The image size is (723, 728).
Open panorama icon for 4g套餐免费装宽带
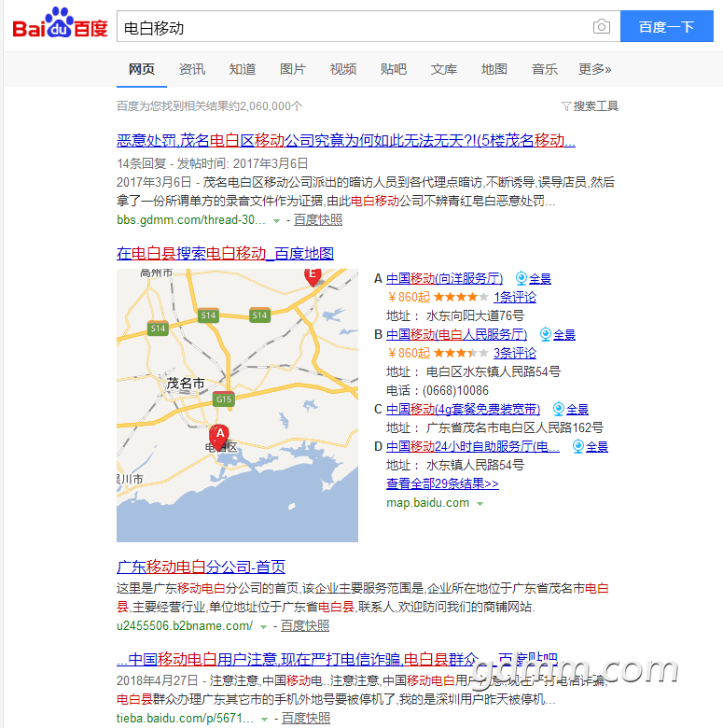coord(558,409)
